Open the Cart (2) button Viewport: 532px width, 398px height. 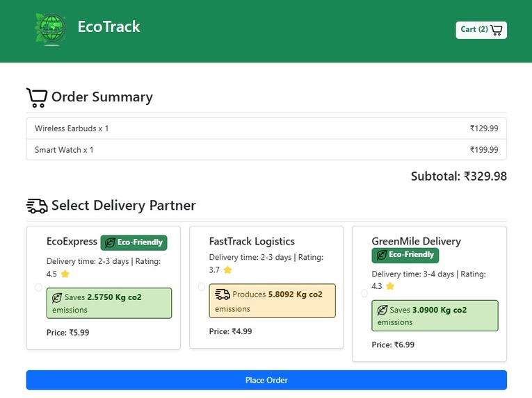click(x=481, y=30)
